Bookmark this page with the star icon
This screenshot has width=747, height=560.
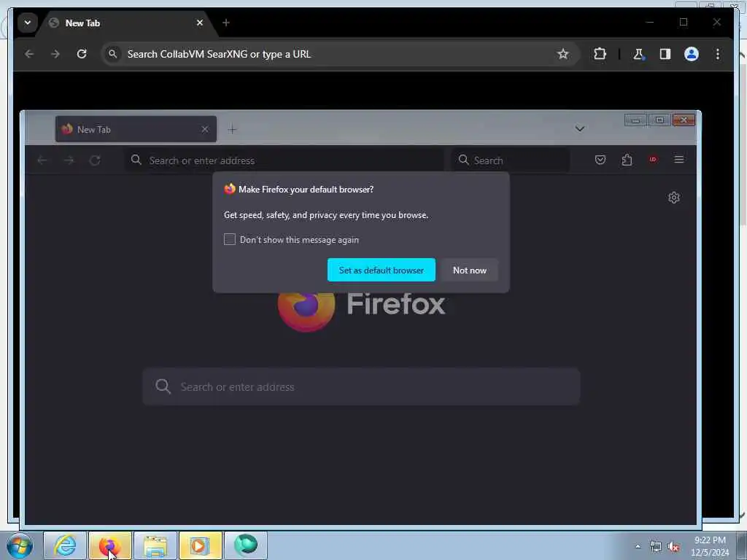(x=562, y=54)
